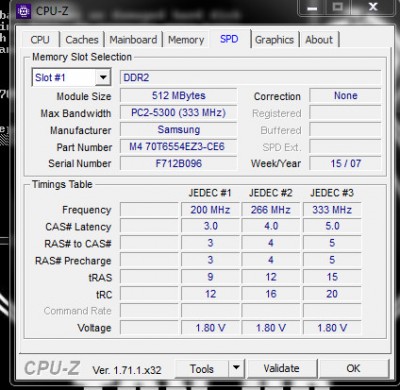
Task: Click the CPU-Z app icon in title bar
Action: [x=23, y=12]
